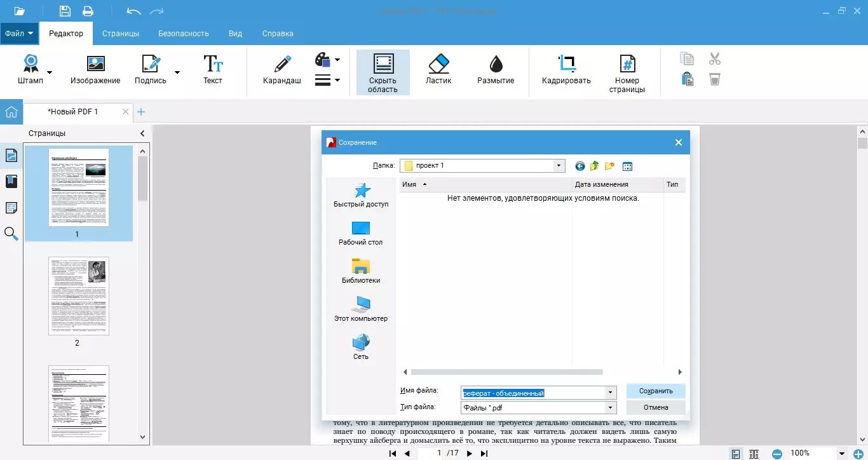The height and width of the screenshot is (460, 868).
Task: Open the Вид tab
Action: tap(235, 34)
